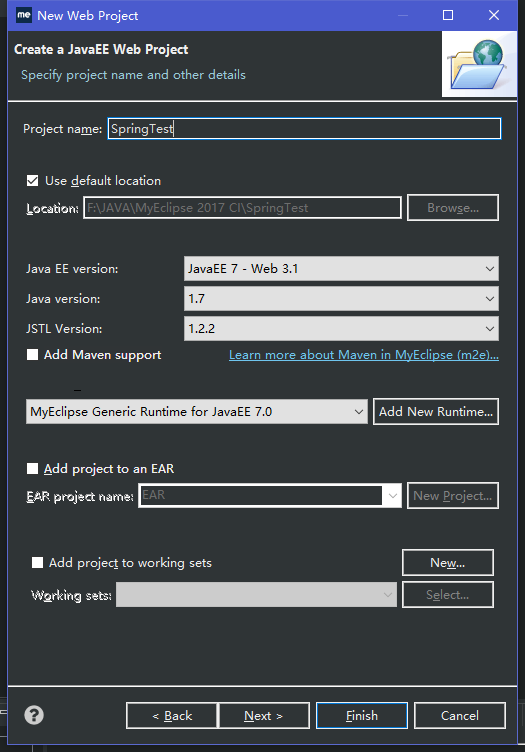The image size is (525, 752).
Task: Click the Finish button
Action: (362, 716)
